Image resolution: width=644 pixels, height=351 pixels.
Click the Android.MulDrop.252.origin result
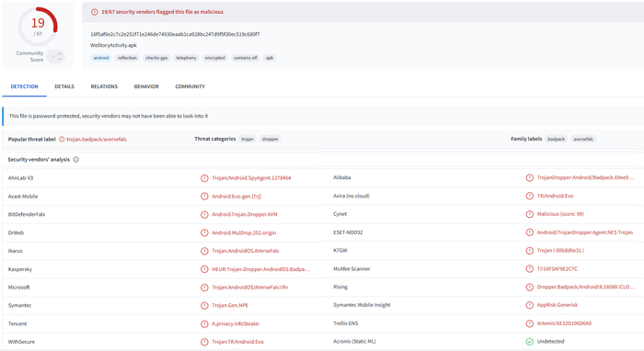(244, 232)
